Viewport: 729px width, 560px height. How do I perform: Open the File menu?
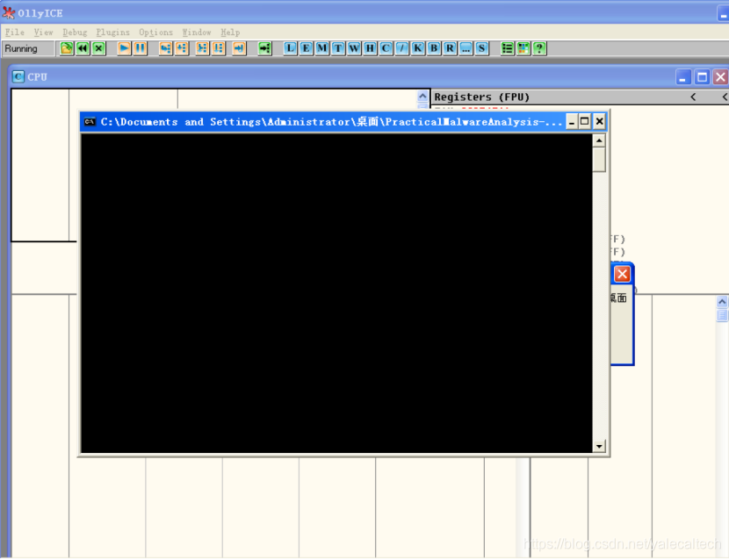15,32
